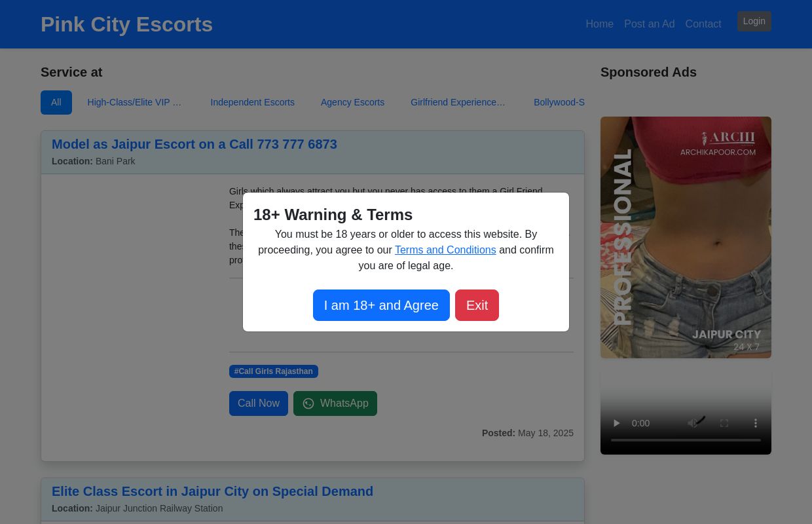
Task: Select the Independent Escorts tab
Action: tap(252, 102)
